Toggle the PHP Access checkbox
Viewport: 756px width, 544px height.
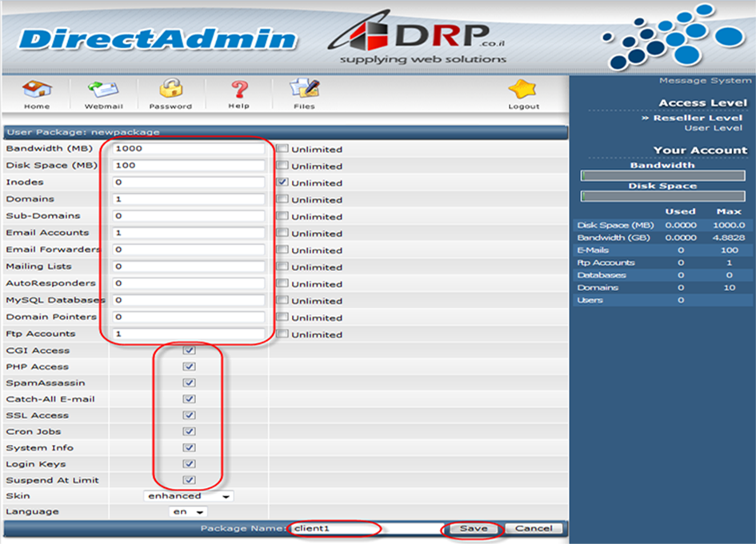189,366
